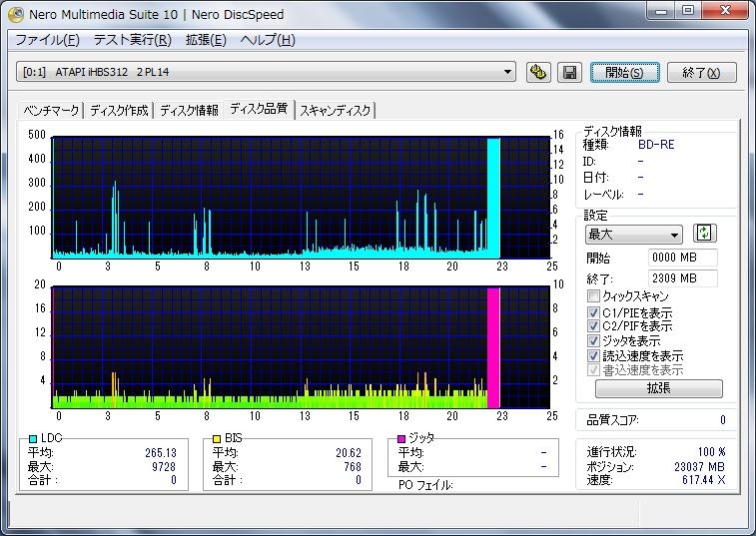Open the ヘルプ(H) menu
The image size is (756, 536).
click(x=268, y=40)
